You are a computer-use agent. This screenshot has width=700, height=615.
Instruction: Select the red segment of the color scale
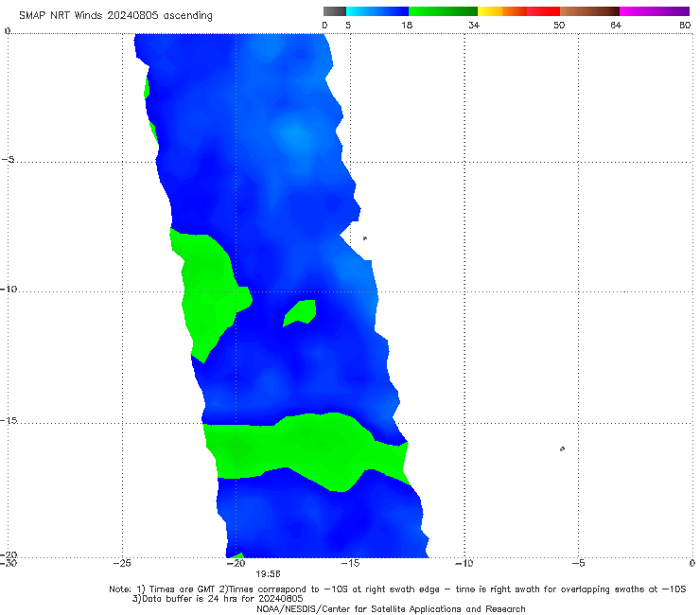point(543,11)
